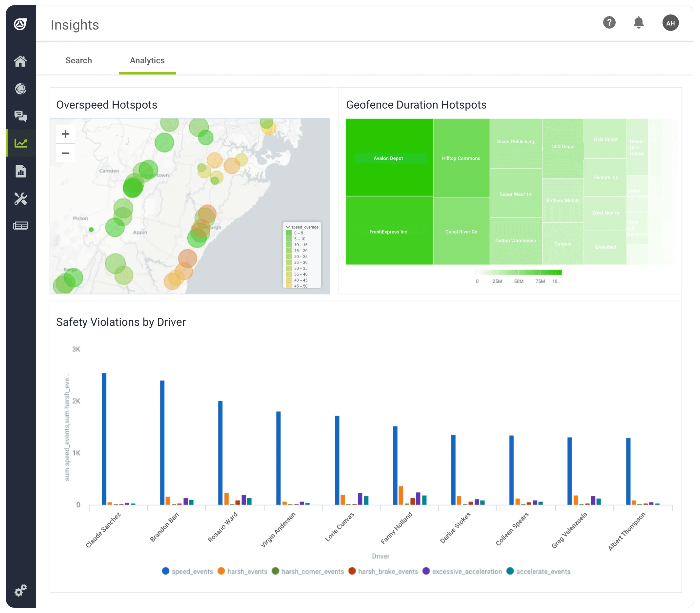This screenshot has height=613, width=700.
Task: Click the app logo in the sidebar
Action: point(20,24)
